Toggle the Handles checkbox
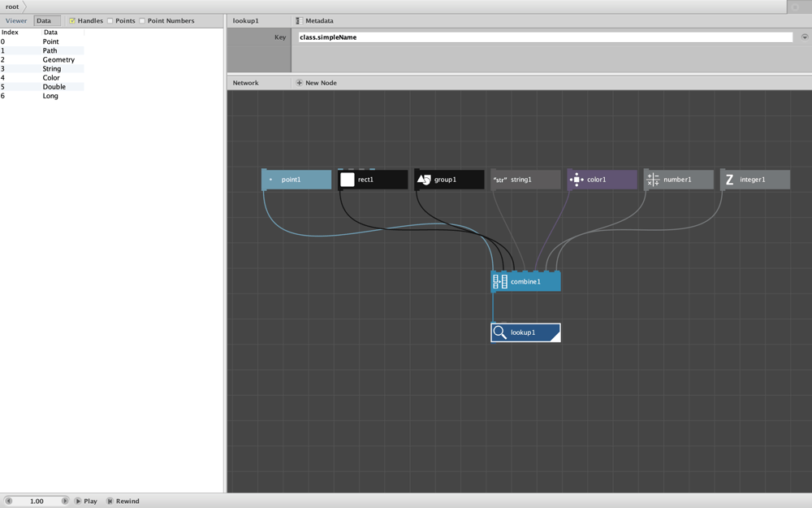The image size is (812, 508). click(x=72, y=21)
